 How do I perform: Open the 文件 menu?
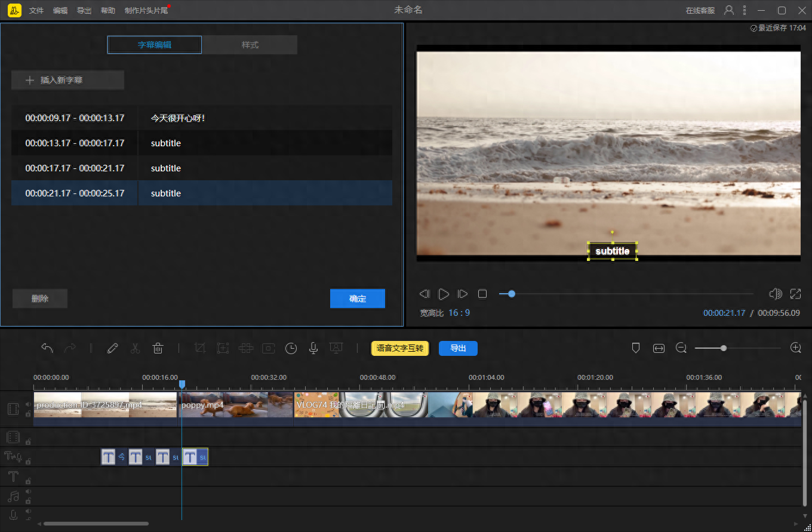click(36, 11)
